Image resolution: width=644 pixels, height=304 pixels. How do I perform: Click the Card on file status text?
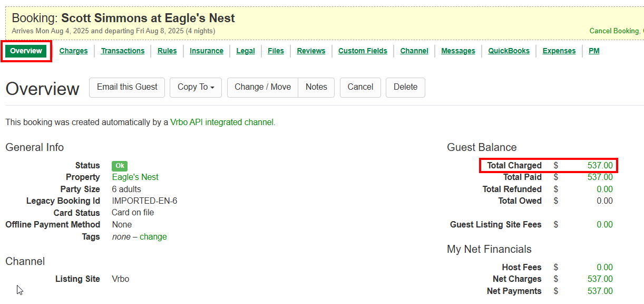[133, 213]
